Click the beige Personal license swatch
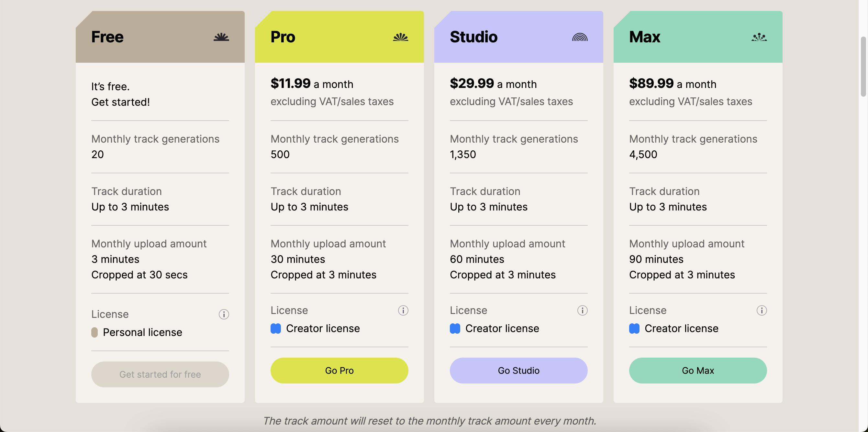Viewport: 868px width, 432px height. pos(95,332)
